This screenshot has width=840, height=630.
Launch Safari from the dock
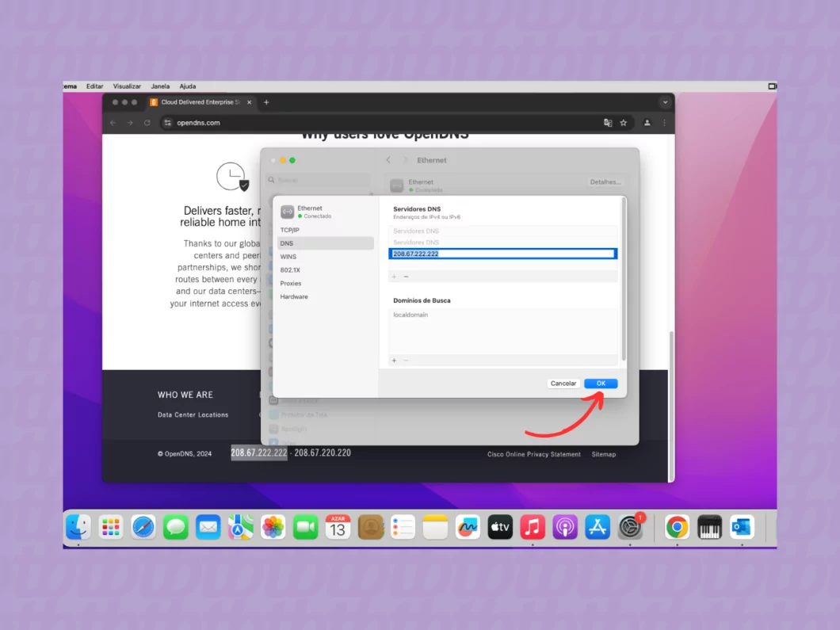tap(143, 527)
